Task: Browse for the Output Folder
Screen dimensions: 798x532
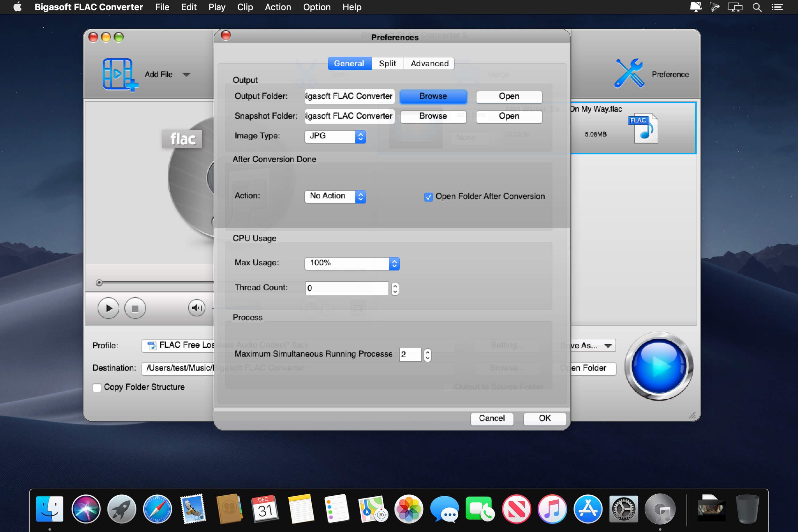Action: coord(433,97)
